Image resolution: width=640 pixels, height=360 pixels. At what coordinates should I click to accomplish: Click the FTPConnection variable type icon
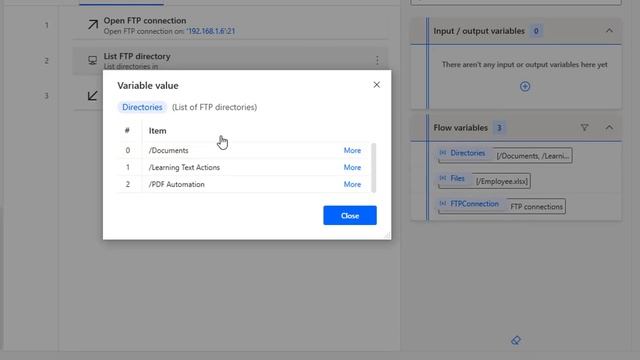pyautogui.click(x=443, y=203)
